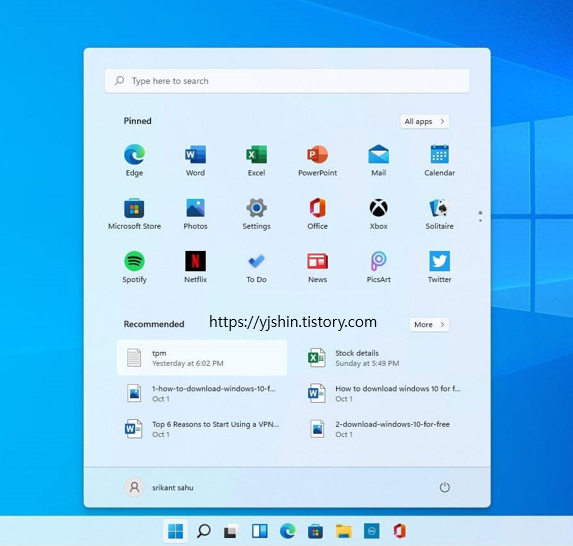
Task: Open the Office icon on the taskbar
Action: coord(400,531)
